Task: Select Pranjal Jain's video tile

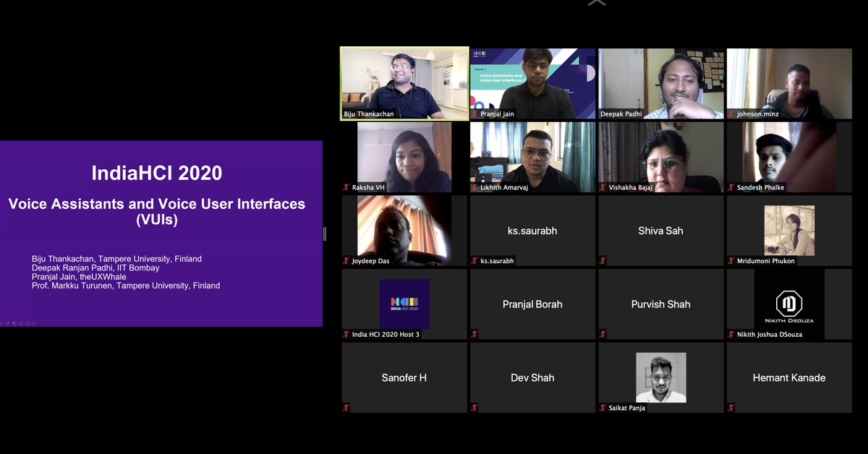Action: click(532, 83)
